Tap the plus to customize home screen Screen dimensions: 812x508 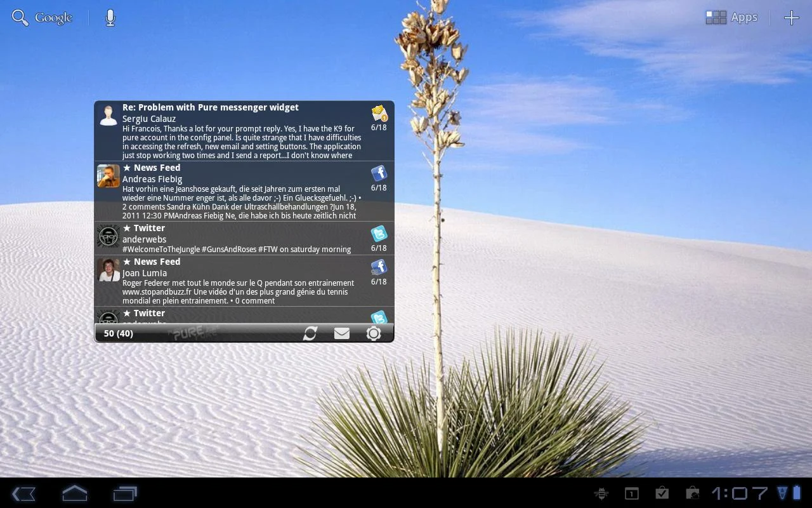791,18
